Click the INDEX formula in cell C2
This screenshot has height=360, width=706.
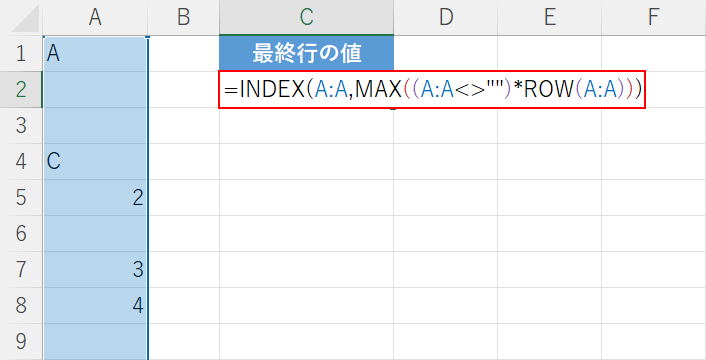point(432,90)
